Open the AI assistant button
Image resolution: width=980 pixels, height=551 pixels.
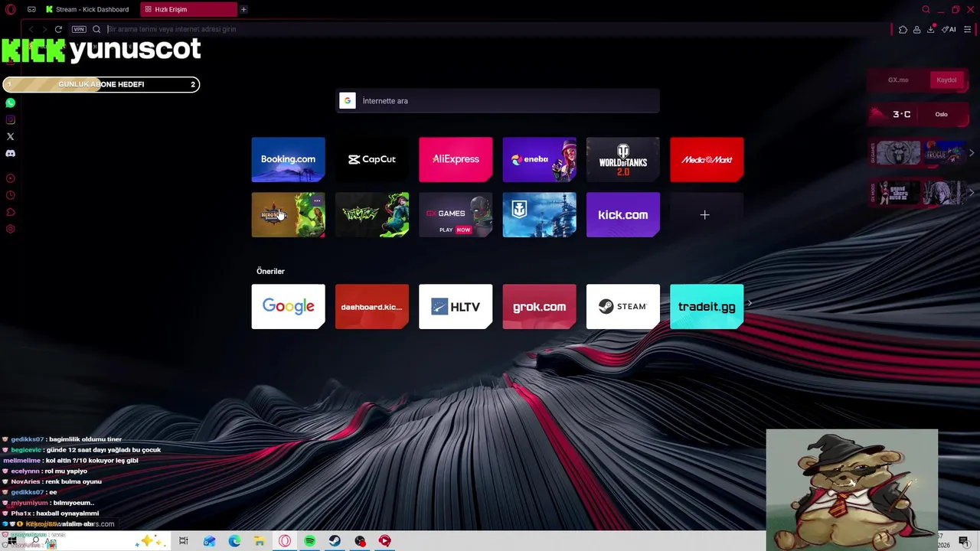[x=949, y=29]
